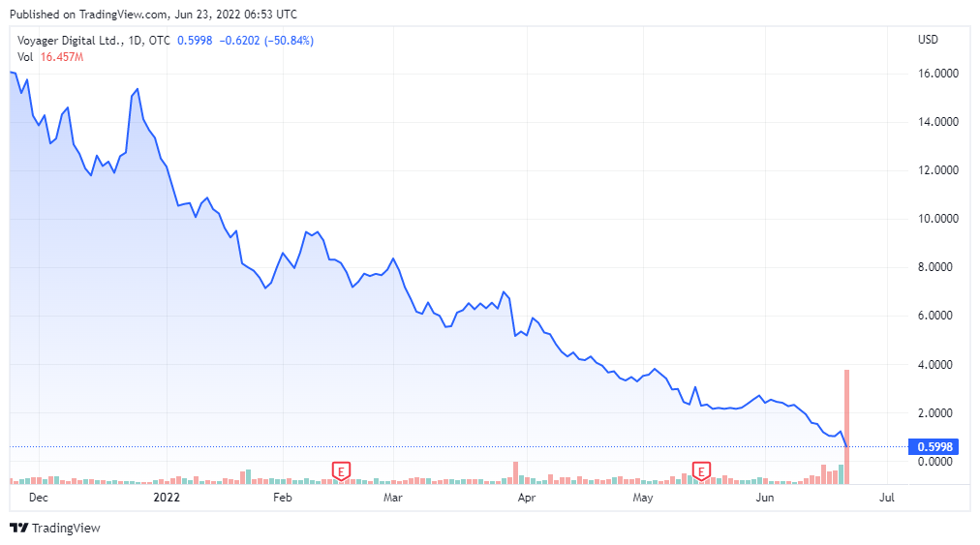The image size is (980, 545).
Task: Click the Dec date axis label
Action: click(x=38, y=498)
